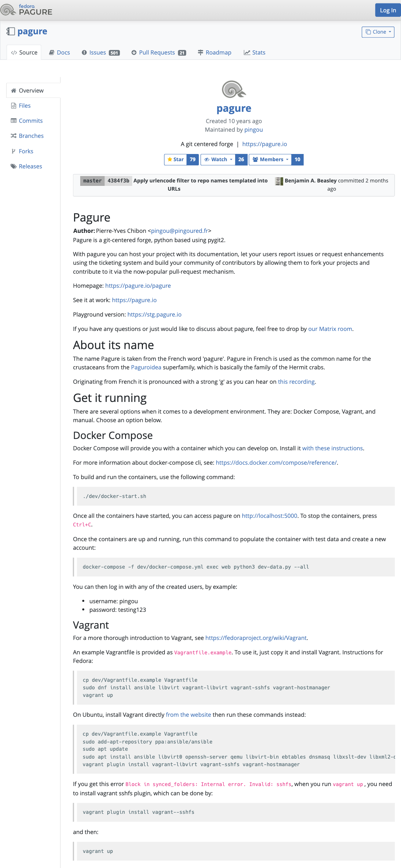Open the Watch dropdown menu
The height and width of the screenshot is (868, 401).
click(x=218, y=159)
